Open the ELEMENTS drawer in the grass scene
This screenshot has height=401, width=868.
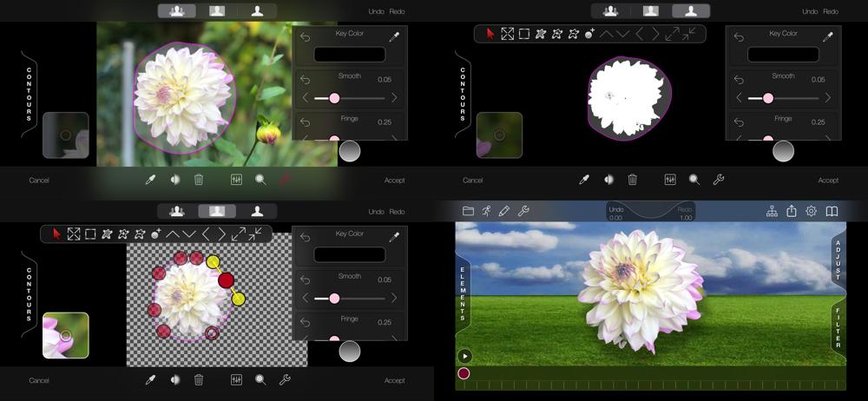[x=463, y=293]
